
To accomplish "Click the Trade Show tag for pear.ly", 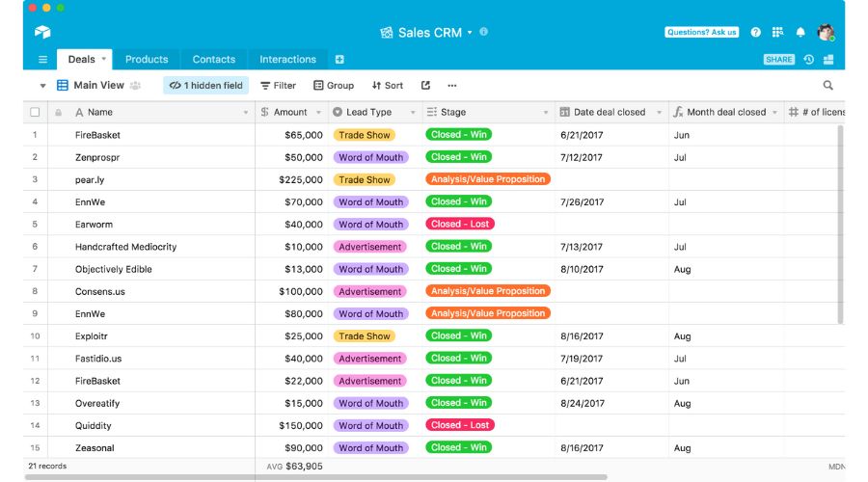I will (x=365, y=180).
